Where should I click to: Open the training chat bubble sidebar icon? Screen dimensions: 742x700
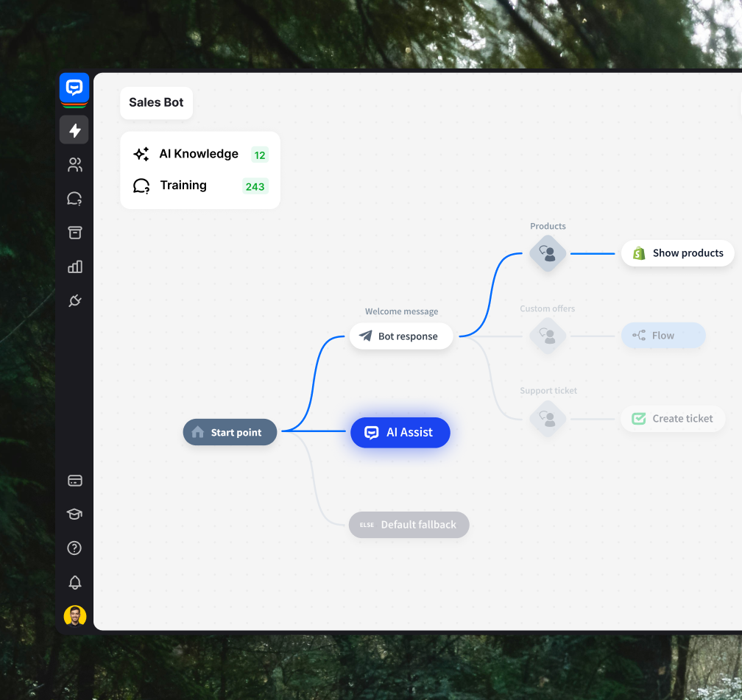point(75,199)
